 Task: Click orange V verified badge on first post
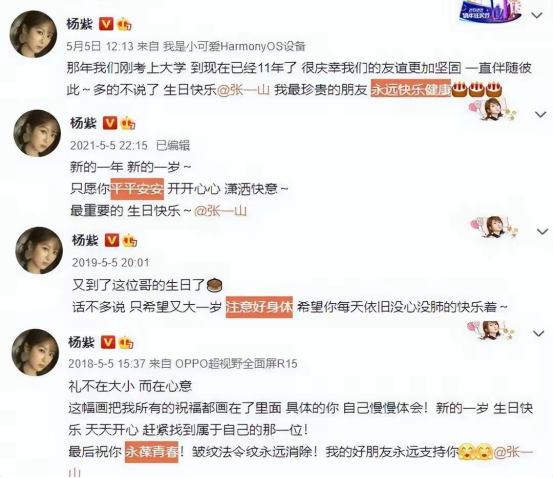pyautogui.click(x=106, y=24)
